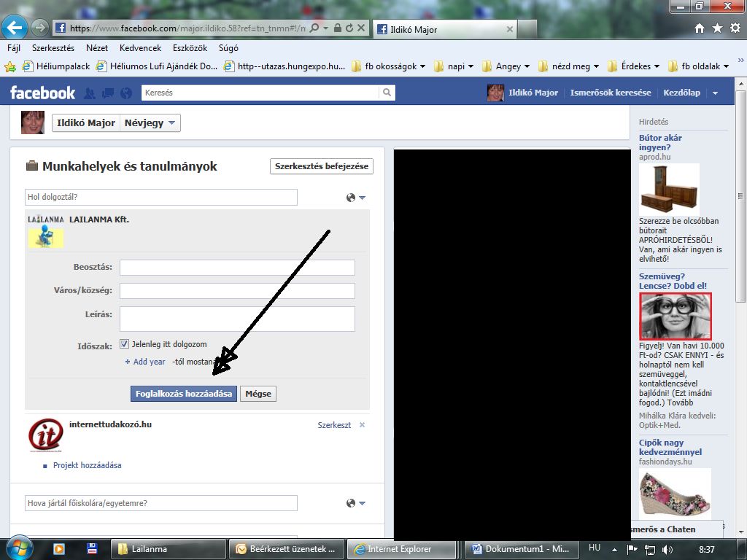Click 'Szerkesztés befejezése' button
Screen dimensions: 747x560
pos(322,166)
